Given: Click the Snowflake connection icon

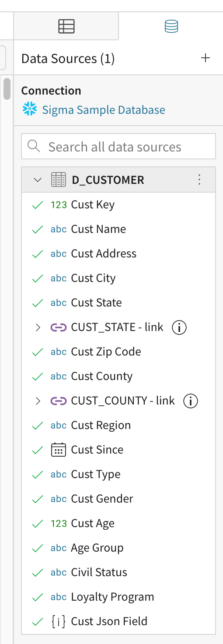Looking at the screenshot, I should tap(29, 109).
